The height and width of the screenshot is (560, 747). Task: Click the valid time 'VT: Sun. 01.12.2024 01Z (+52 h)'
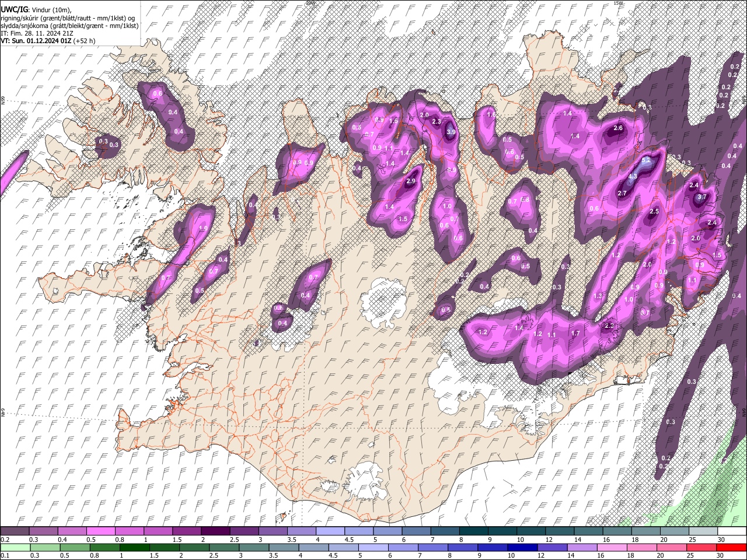point(48,41)
